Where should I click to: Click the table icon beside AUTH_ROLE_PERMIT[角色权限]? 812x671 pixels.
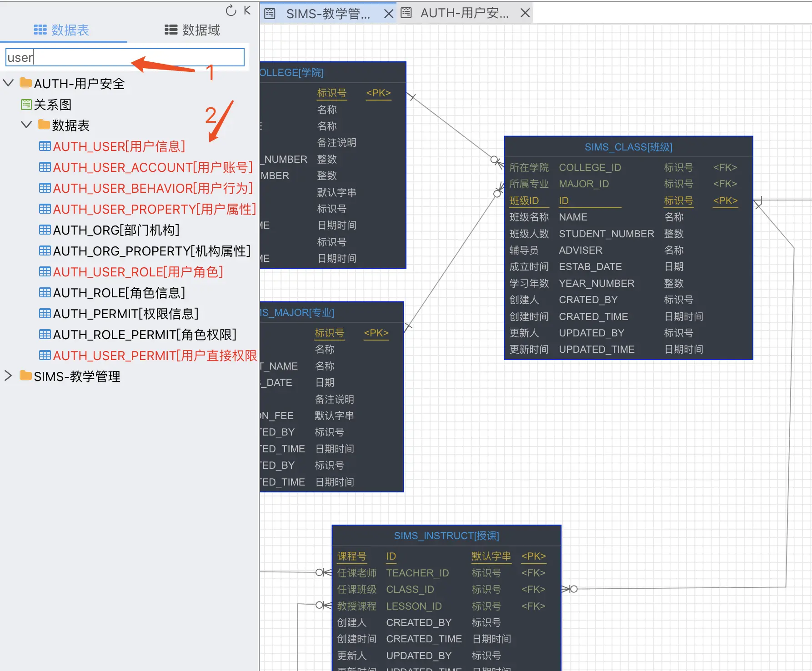point(45,334)
